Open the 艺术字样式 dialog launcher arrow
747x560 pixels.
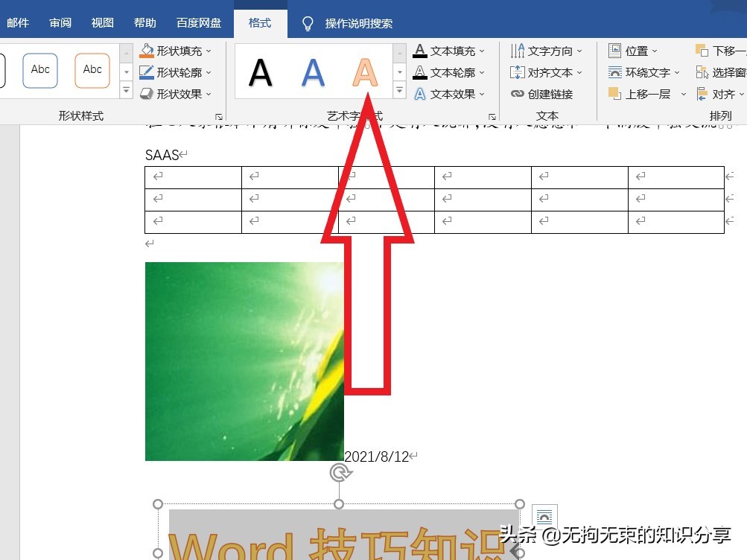point(492,118)
